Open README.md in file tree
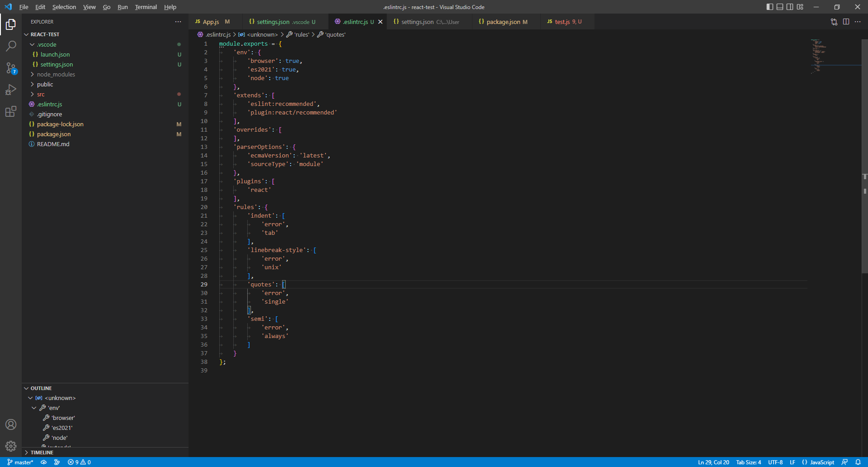868x467 pixels. (x=105, y=144)
